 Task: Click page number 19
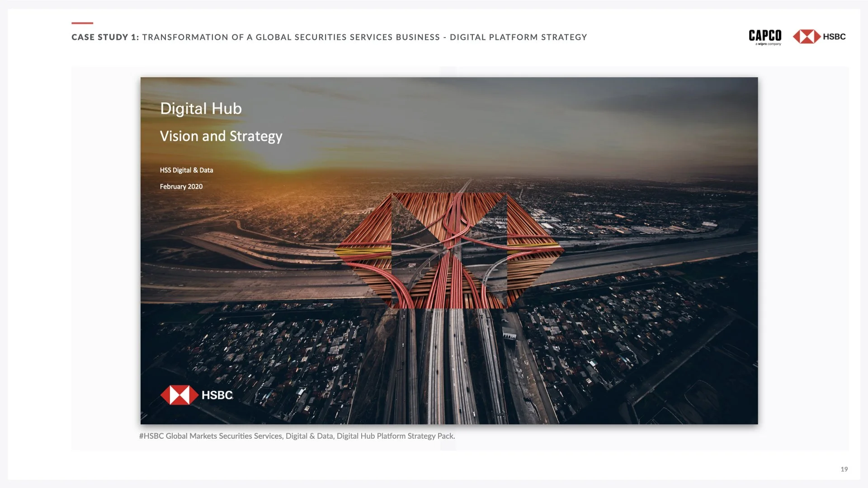(844, 469)
